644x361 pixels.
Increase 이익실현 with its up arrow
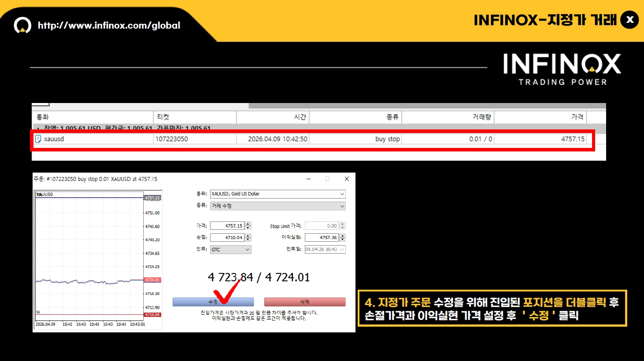343,235
